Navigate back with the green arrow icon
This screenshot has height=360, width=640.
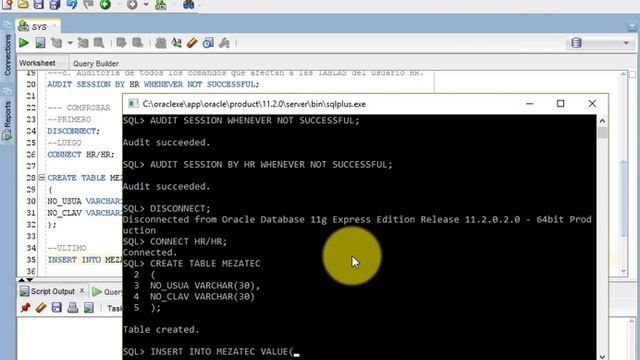[x=105, y=4]
